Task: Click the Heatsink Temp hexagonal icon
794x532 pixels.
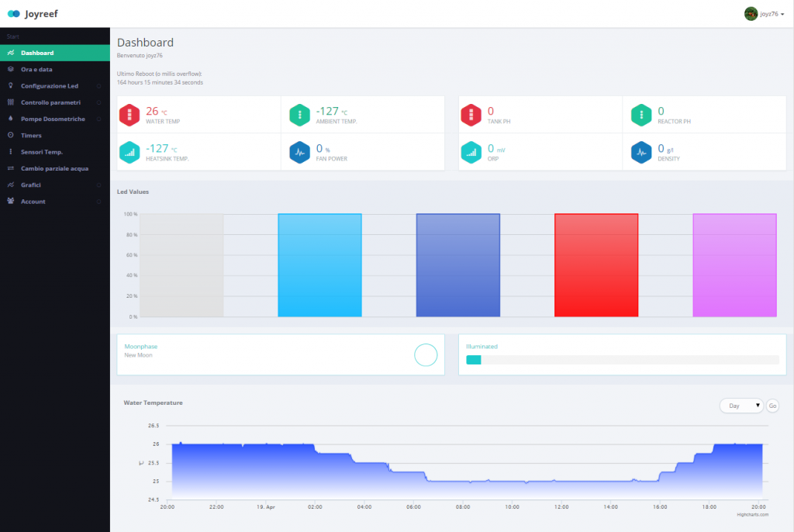Action: (x=129, y=152)
